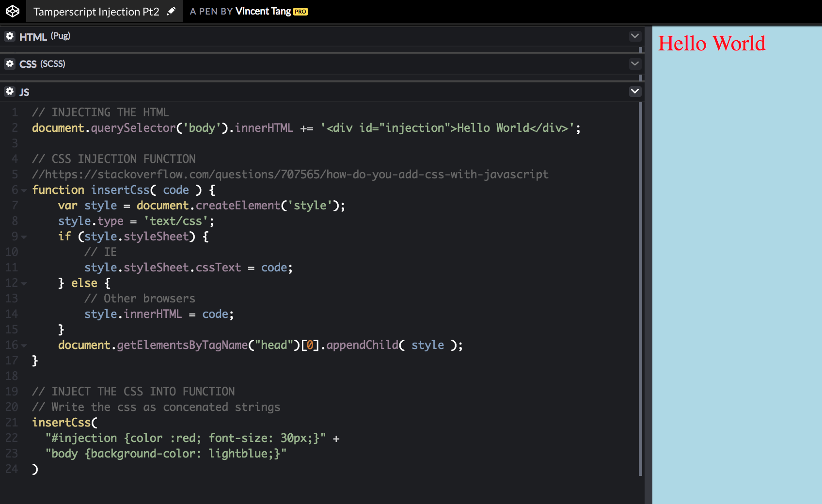Screen dimensions: 822x504
Task: Open CSS editor settings gear
Action: pos(10,63)
